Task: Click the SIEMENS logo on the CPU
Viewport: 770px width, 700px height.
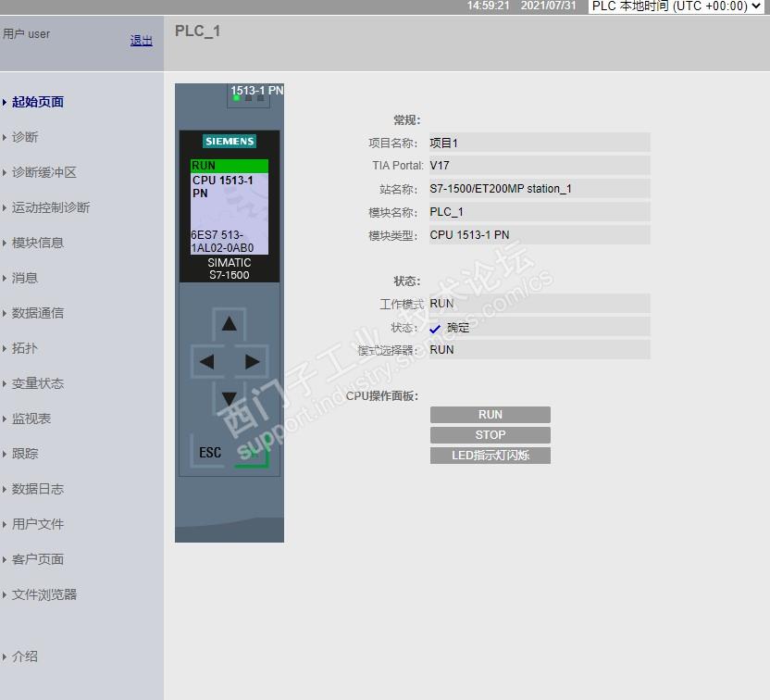Action: (230, 142)
